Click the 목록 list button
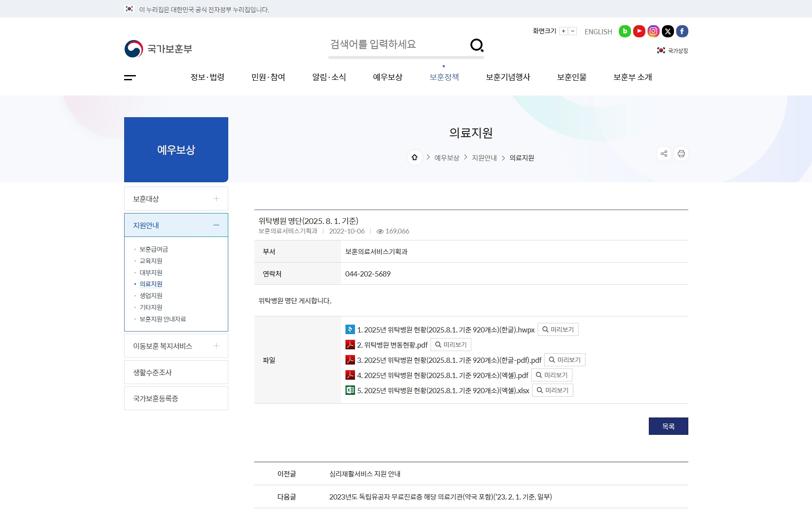This screenshot has height=516, width=812. point(668,426)
